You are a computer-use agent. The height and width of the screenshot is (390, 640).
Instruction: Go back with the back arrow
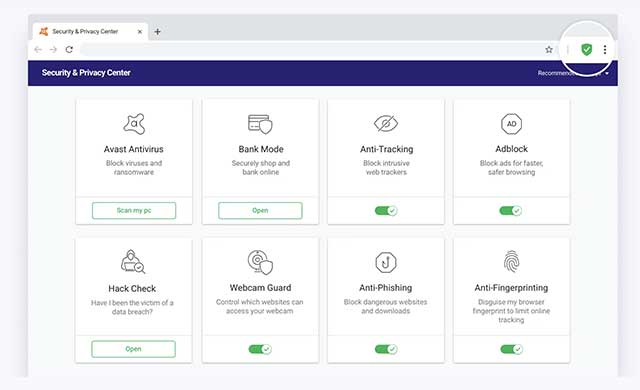pyautogui.click(x=38, y=49)
